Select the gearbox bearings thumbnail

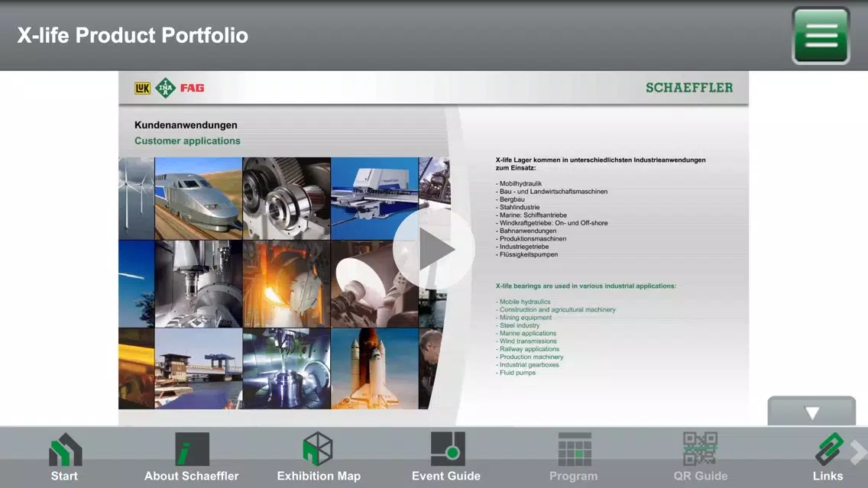pyautogui.click(x=287, y=198)
